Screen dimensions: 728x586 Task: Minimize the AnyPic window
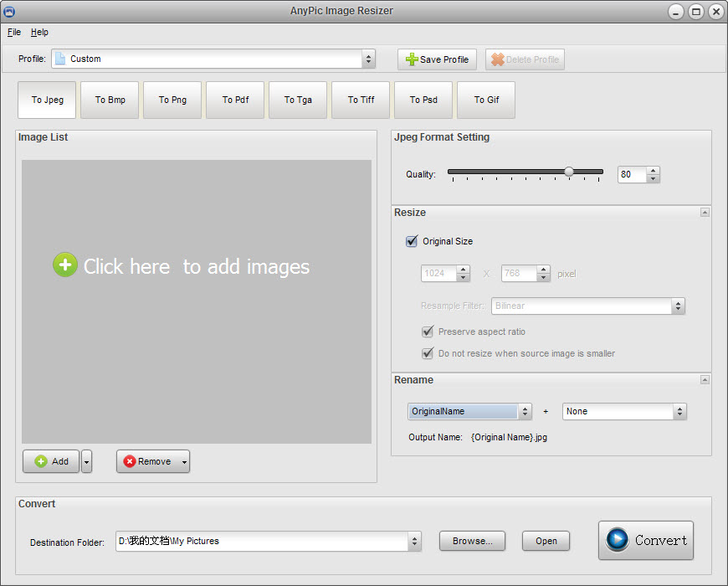(675, 12)
